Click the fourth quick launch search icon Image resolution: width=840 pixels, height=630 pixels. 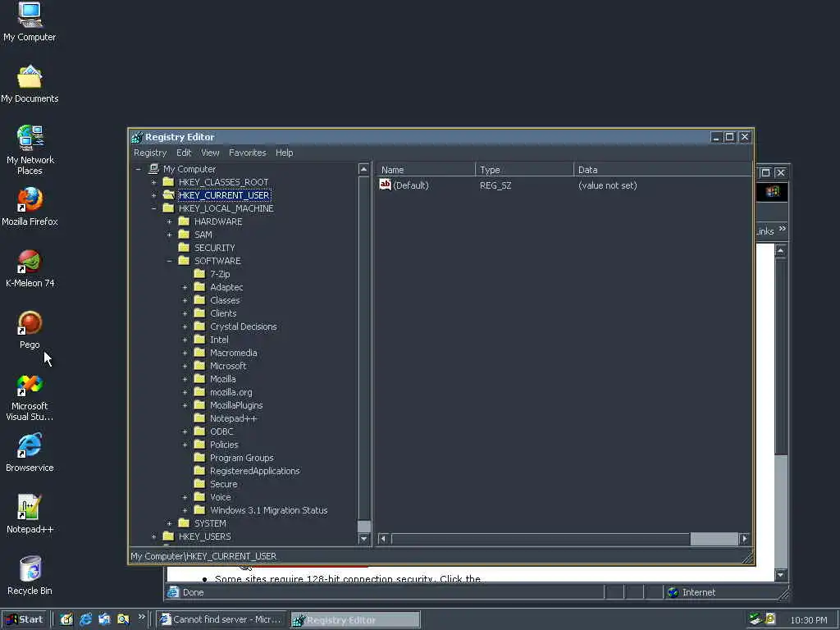click(x=123, y=619)
